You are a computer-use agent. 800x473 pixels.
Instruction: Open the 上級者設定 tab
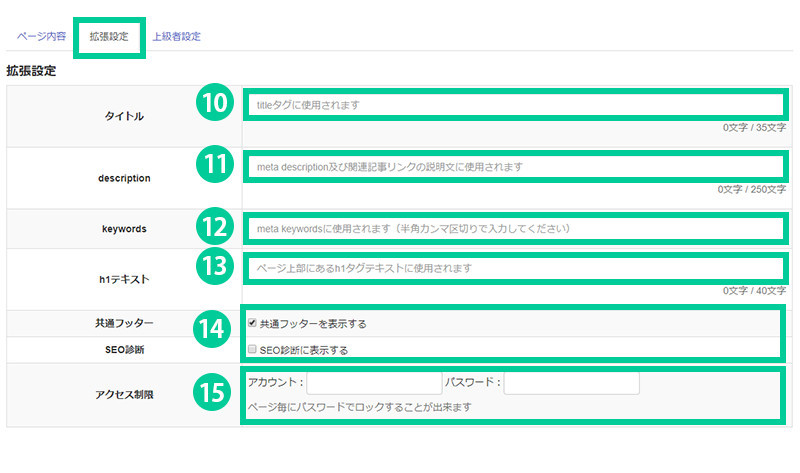(x=176, y=36)
